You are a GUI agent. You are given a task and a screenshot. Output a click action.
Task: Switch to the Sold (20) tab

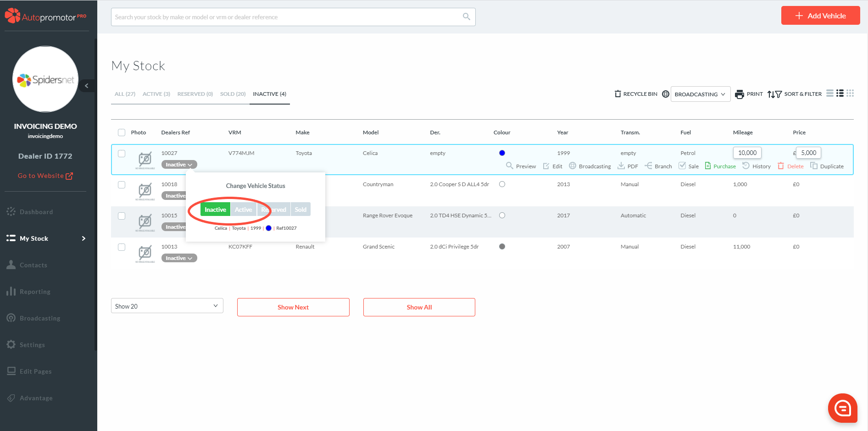click(233, 94)
